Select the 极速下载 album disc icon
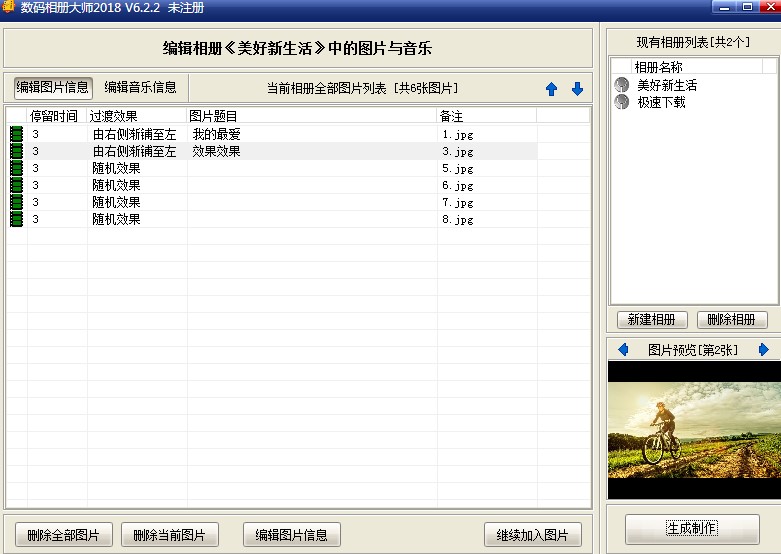 coord(622,102)
